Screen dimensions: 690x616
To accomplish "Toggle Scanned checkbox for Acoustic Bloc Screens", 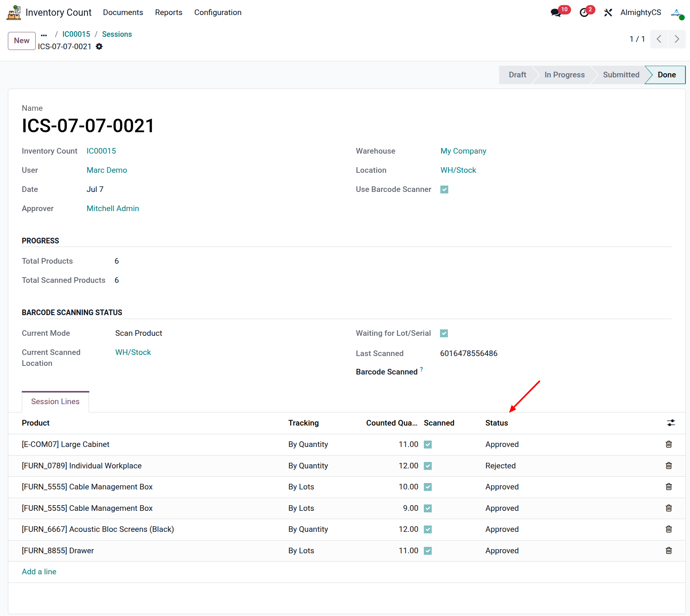I will pos(428,529).
